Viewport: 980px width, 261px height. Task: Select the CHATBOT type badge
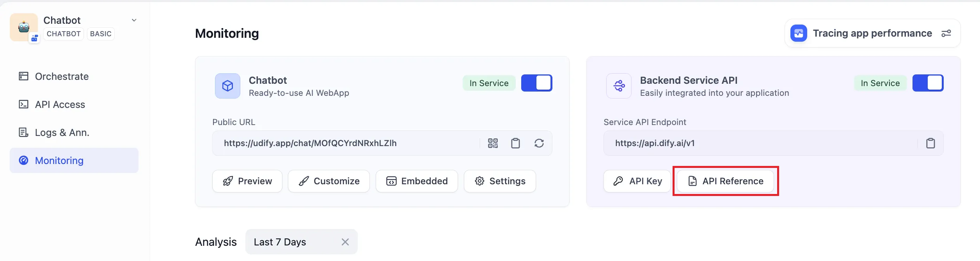63,34
